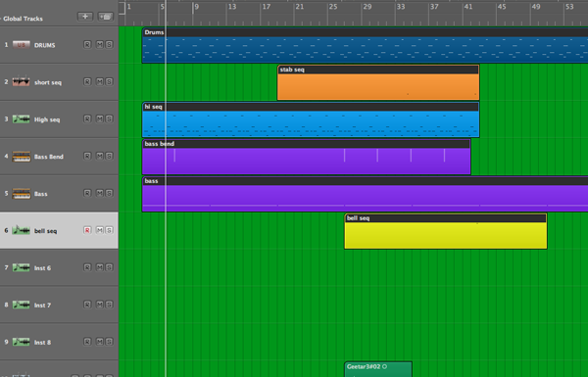Screen dimensions: 588x377
Task: Mute the bell seq track
Action: click(x=99, y=230)
